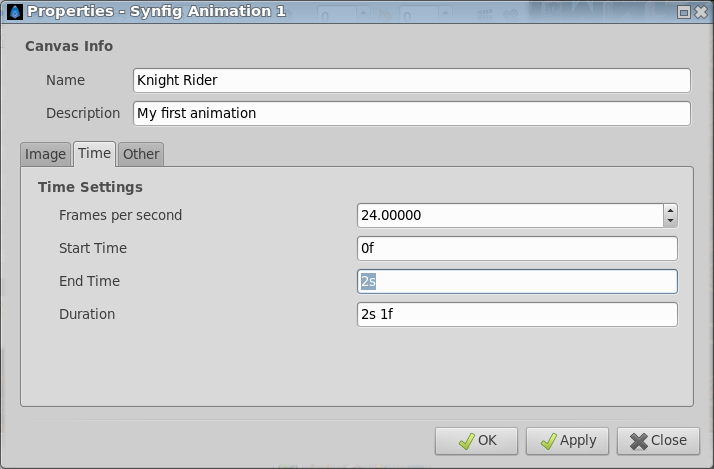Image resolution: width=714 pixels, height=469 pixels.
Task: Confirm changes with the OK button
Action: (476, 441)
